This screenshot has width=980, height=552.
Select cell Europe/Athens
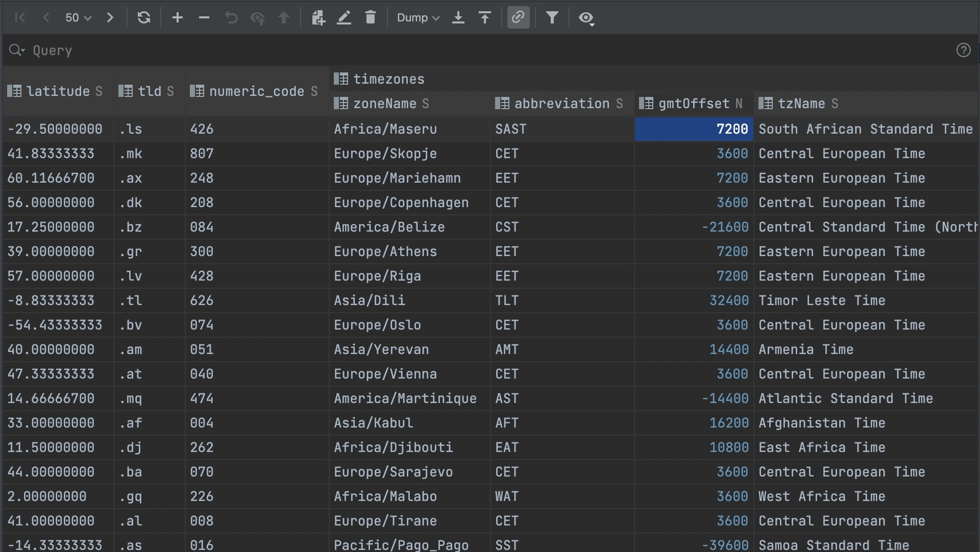pos(410,252)
